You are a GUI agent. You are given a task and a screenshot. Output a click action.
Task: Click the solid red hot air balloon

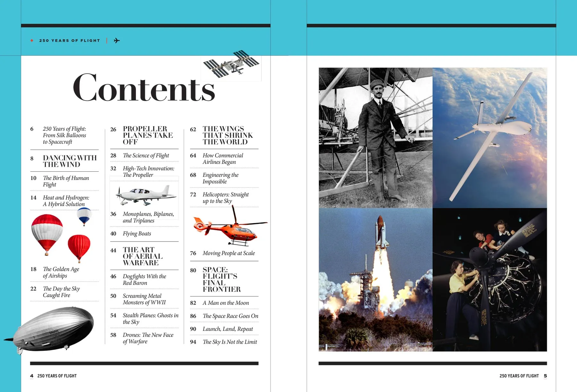pyautogui.click(x=79, y=248)
